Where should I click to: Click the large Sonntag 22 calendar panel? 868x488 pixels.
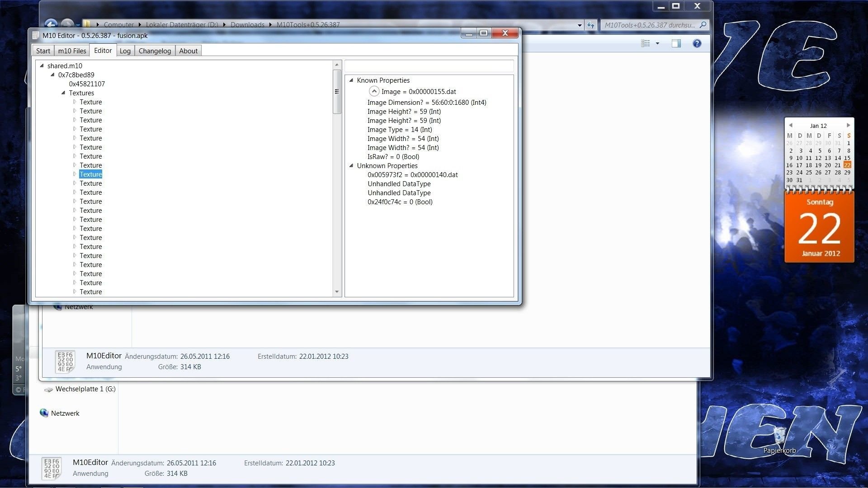[819, 227]
